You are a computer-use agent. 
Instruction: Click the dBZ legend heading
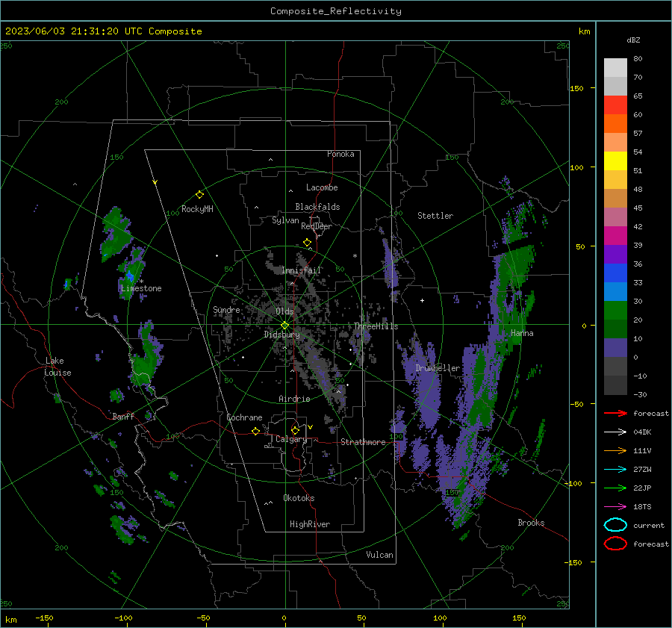point(633,40)
